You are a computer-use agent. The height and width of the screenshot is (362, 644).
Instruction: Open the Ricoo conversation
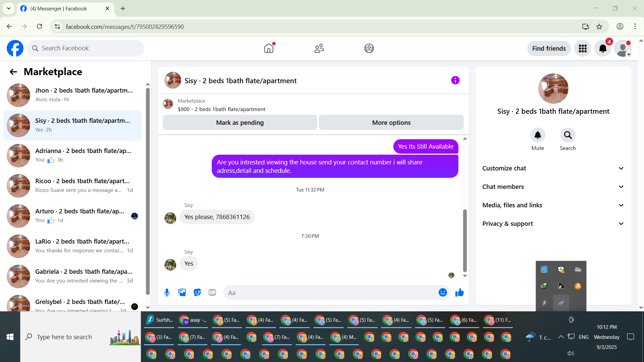[x=72, y=186]
